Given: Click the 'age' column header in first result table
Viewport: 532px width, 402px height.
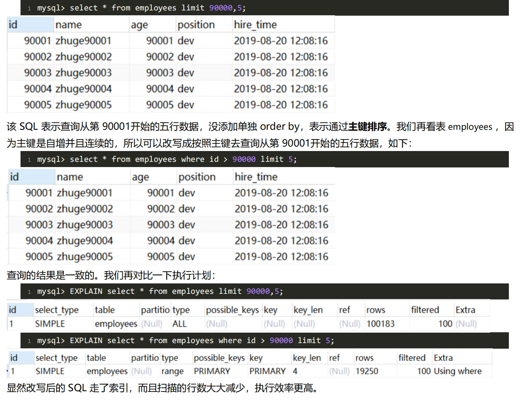Looking at the screenshot, I should [152, 25].
